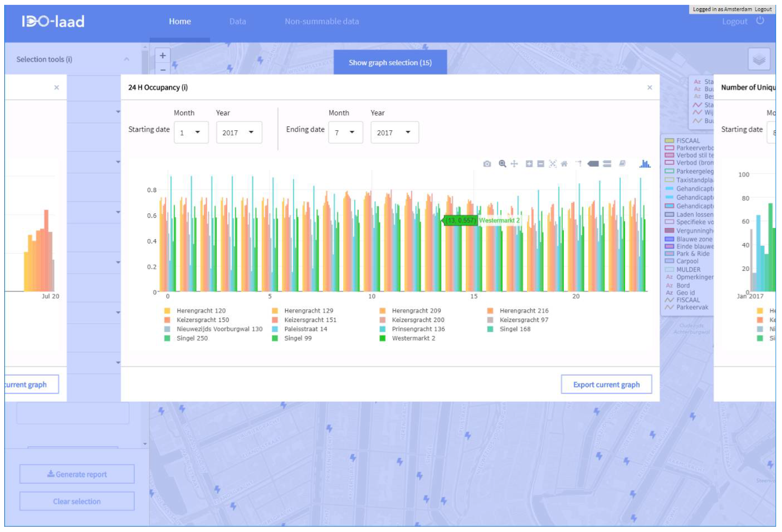Click the Zoom out minus icon

pyautogui.click(x=540, y=164)
